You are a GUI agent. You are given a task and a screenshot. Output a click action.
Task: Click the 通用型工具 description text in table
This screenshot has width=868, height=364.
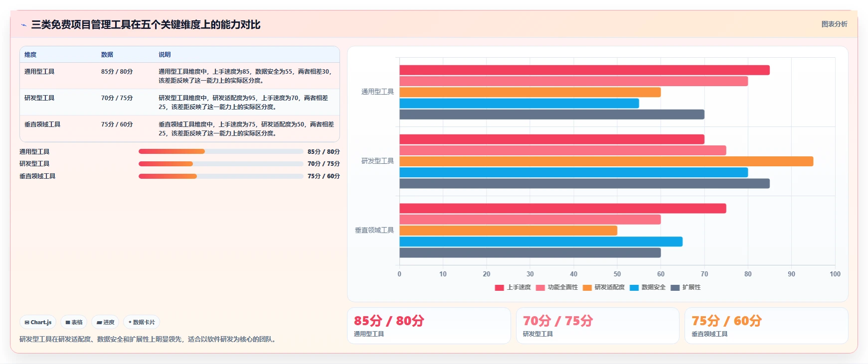click(x=245, y=76)
